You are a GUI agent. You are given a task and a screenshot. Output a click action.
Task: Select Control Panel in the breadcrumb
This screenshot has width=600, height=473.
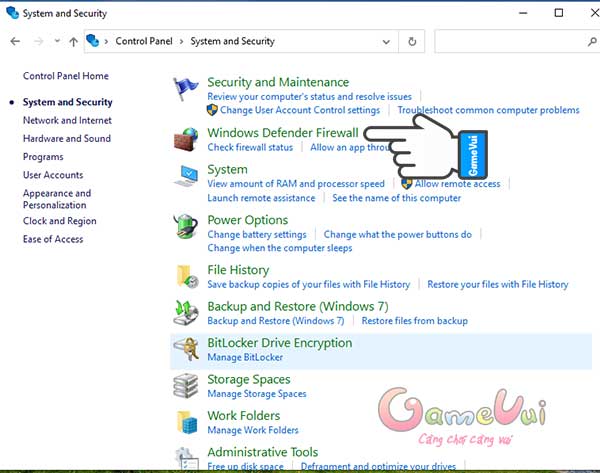point(144,41)
